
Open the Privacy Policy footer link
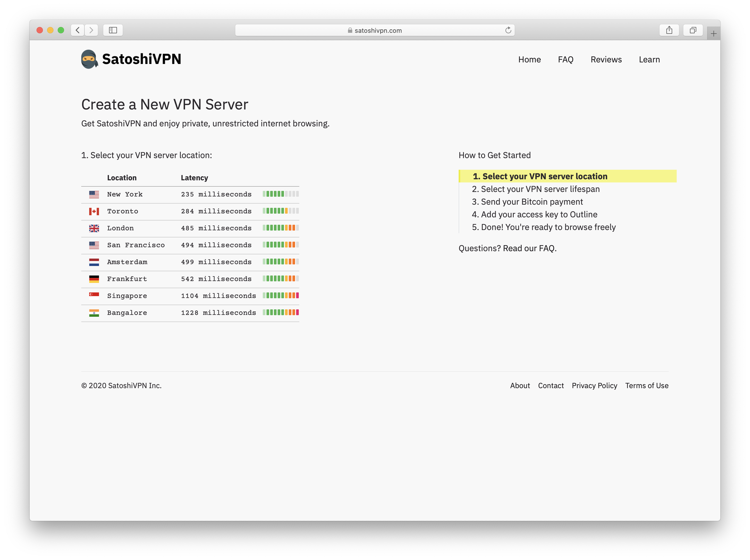594,385
